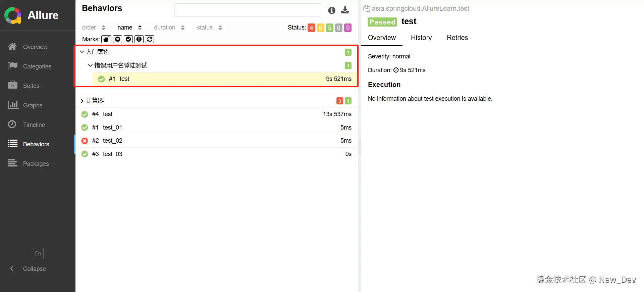Screen dimensions: 644x292
Task: Toggle the flaky bomb mark filter
Action: [x=106, y=39]
